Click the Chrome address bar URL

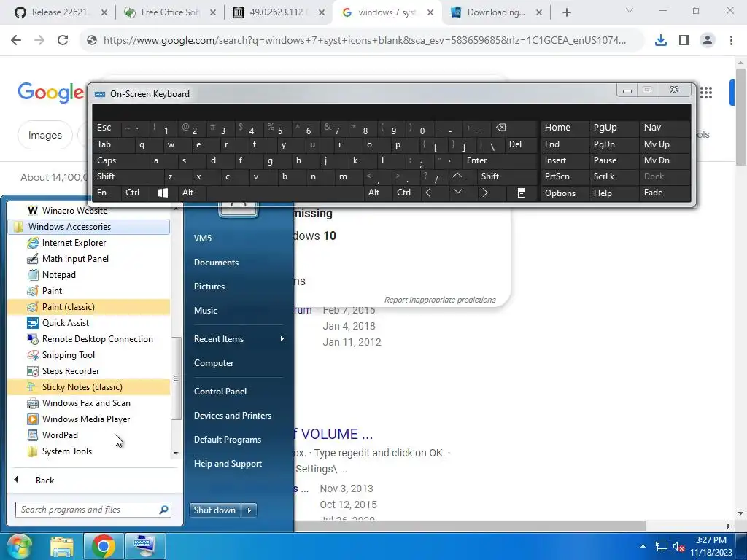365,41
